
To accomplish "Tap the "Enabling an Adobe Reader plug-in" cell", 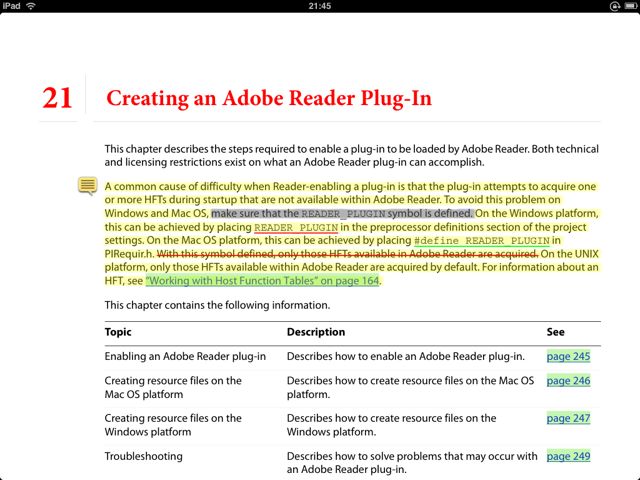I will click(185, 356).
